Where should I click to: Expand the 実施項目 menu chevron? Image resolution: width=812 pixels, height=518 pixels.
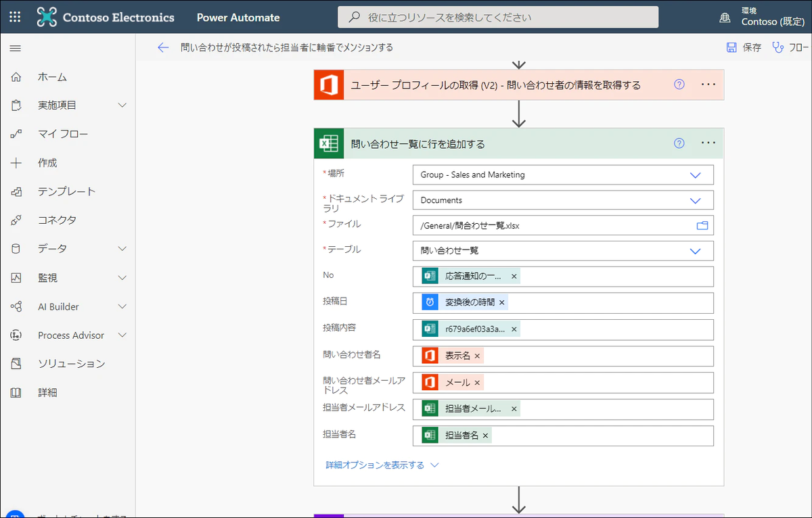(x=122, y=105)
